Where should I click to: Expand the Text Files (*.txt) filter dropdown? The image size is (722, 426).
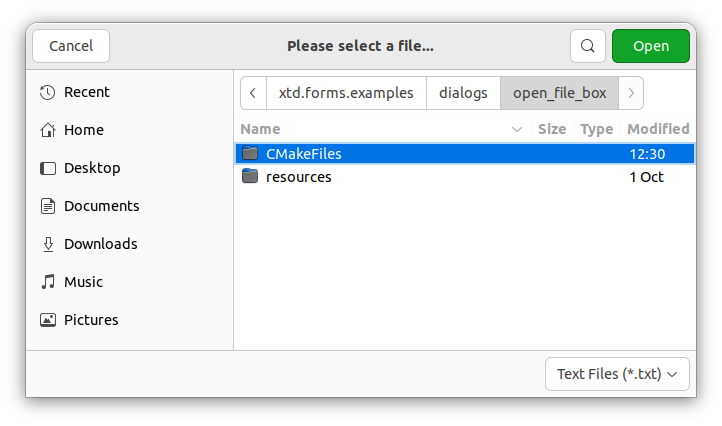pos(617,374)
